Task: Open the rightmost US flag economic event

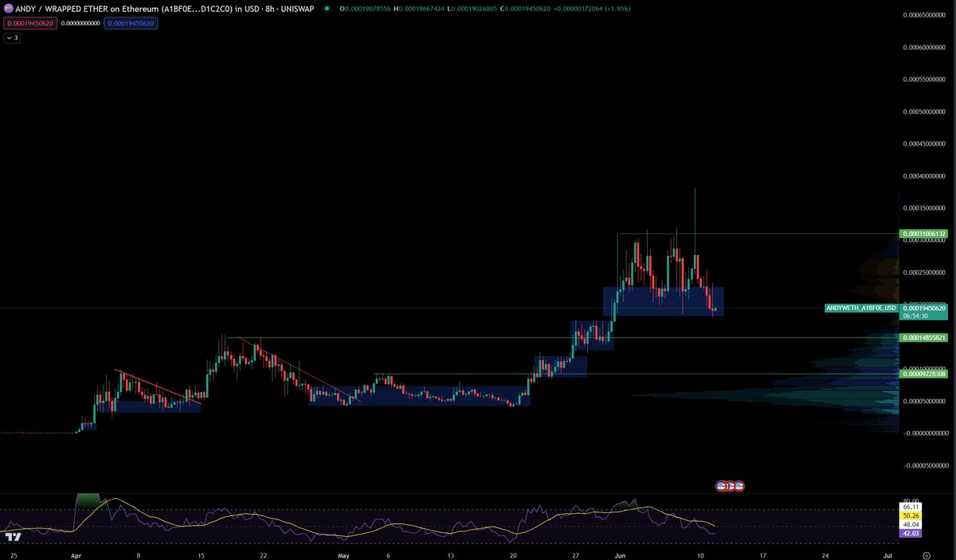Action: coord(740,485)
